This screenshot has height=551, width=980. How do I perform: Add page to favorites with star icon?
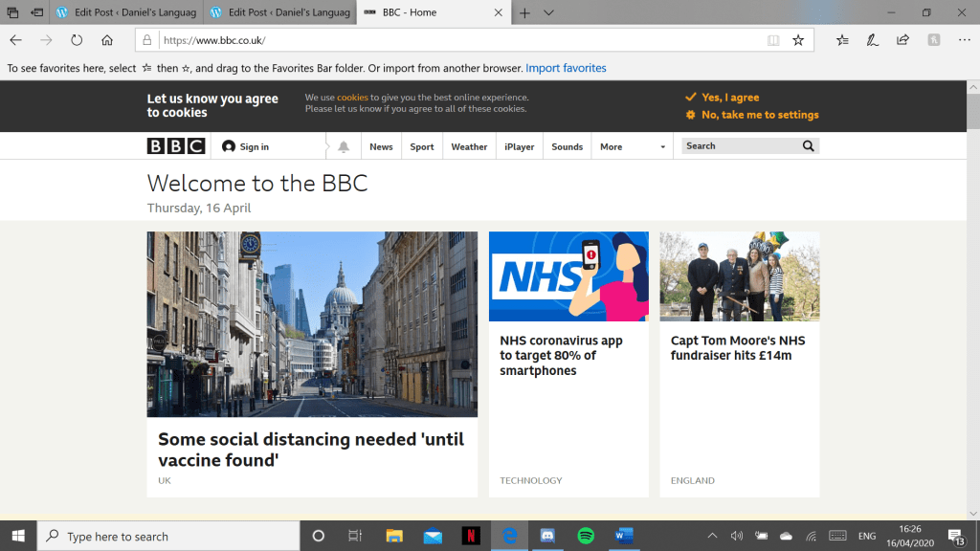click(798, 40)
